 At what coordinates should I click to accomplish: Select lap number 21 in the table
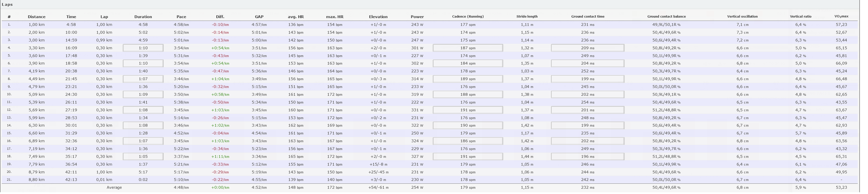point(9,180)
